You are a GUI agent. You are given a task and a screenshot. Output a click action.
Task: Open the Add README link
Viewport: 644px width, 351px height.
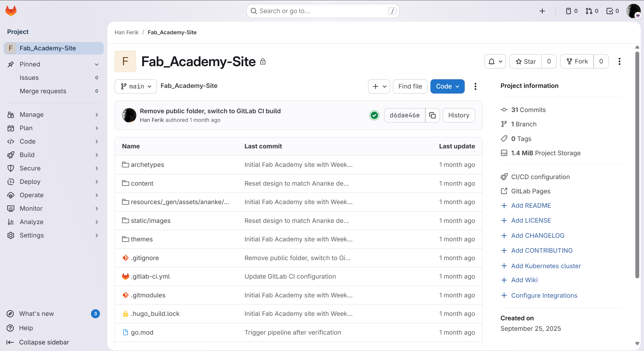531,205
